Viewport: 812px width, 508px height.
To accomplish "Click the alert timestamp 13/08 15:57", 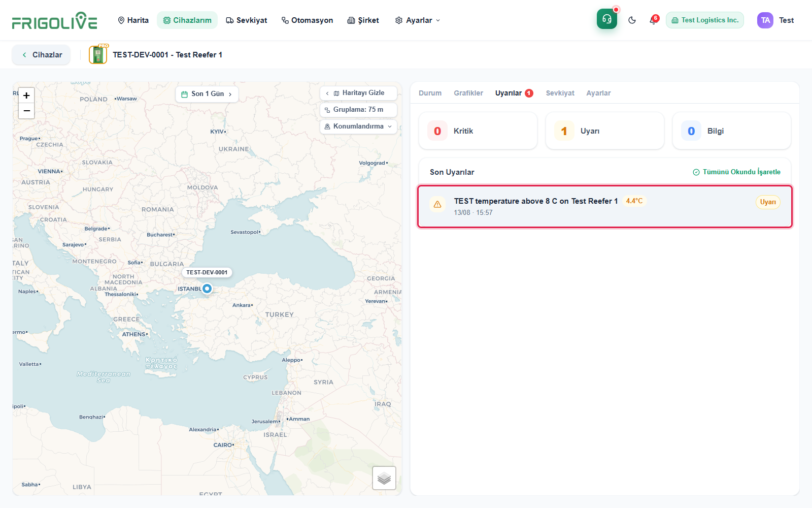I will coord(473,213).
